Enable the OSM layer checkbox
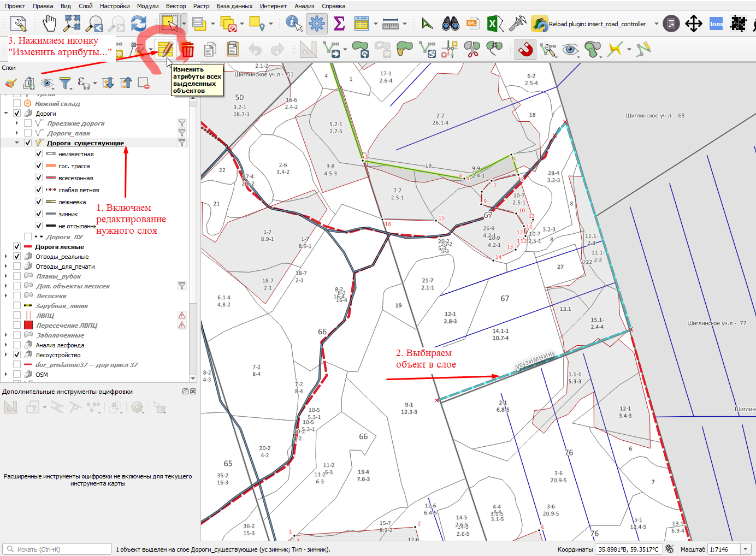 (x=17, y=374)
